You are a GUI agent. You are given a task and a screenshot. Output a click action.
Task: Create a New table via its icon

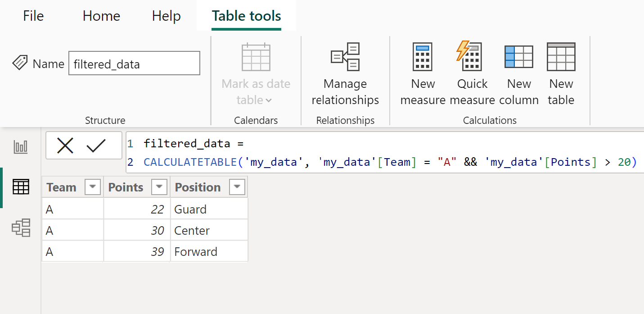(x=561, y=57)
